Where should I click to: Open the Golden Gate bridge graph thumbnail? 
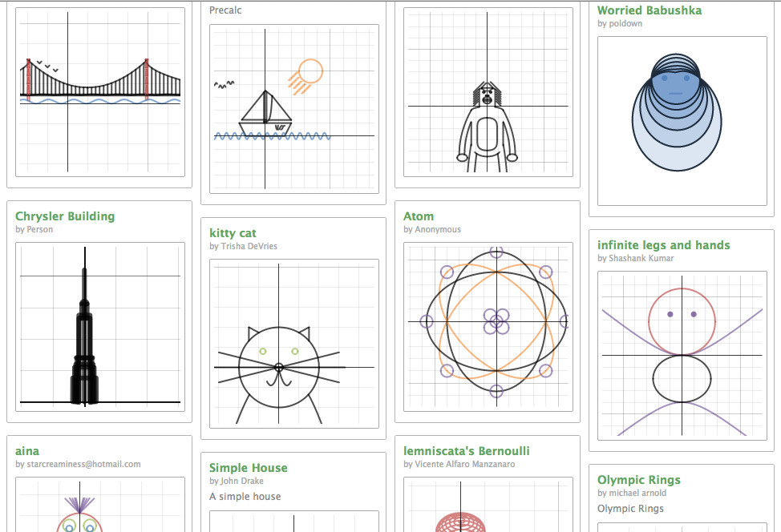click(100, 91)
